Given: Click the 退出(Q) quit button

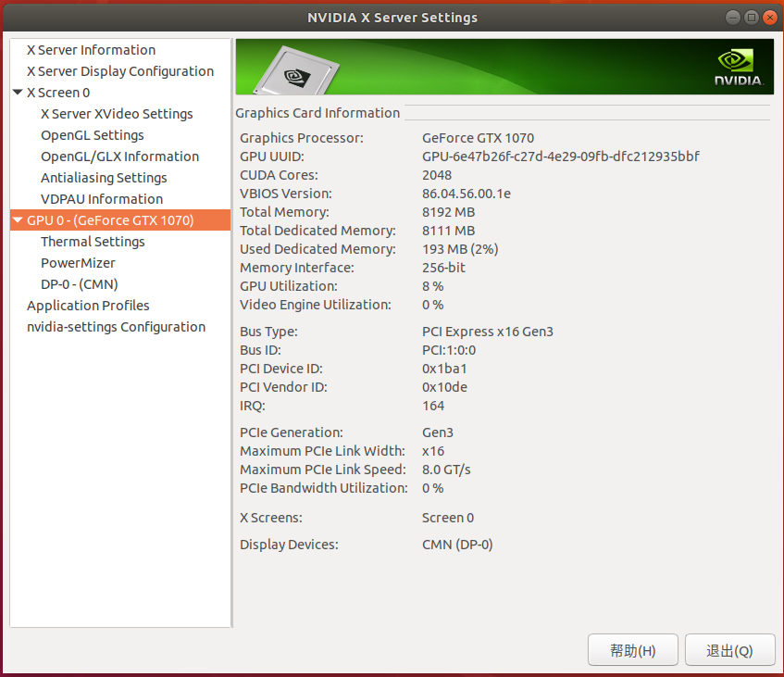Looking at the screenshot, I should 729,650.
